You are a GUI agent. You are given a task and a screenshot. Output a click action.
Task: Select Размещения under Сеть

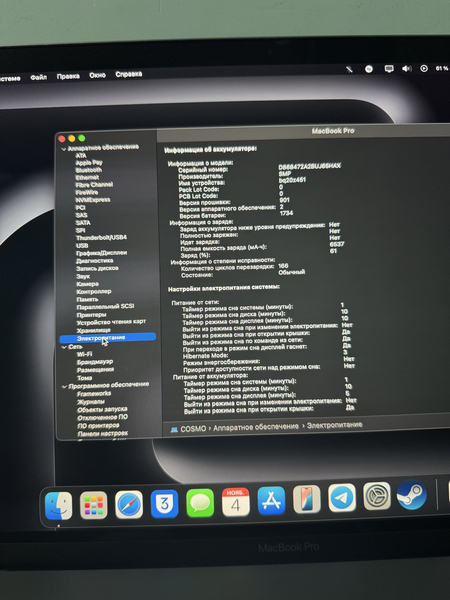(x=95, y=370)
